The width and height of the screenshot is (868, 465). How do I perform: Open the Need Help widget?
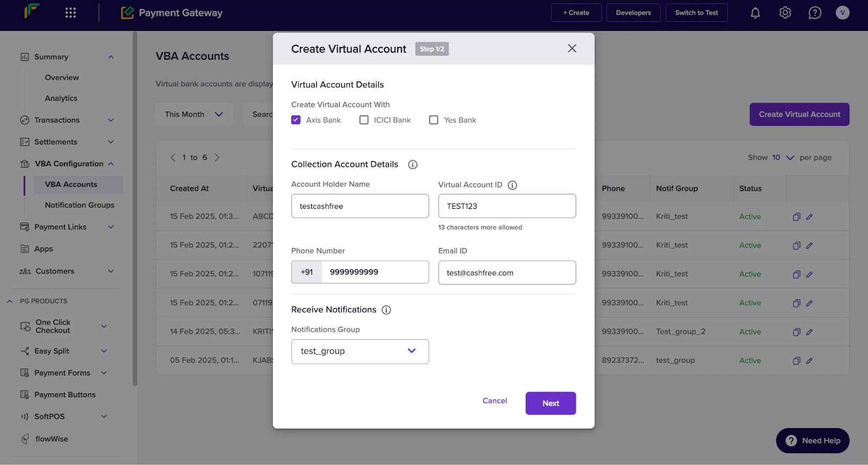tap(813, 441)
